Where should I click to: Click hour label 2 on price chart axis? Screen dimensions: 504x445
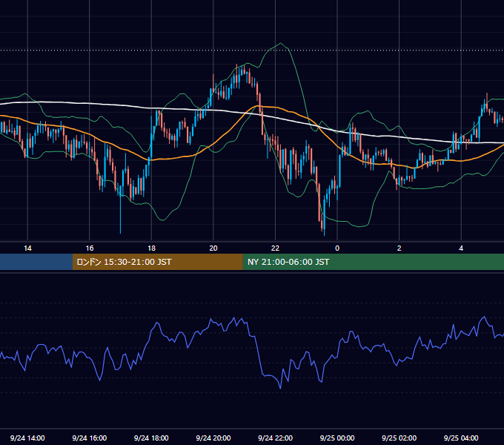399,248
